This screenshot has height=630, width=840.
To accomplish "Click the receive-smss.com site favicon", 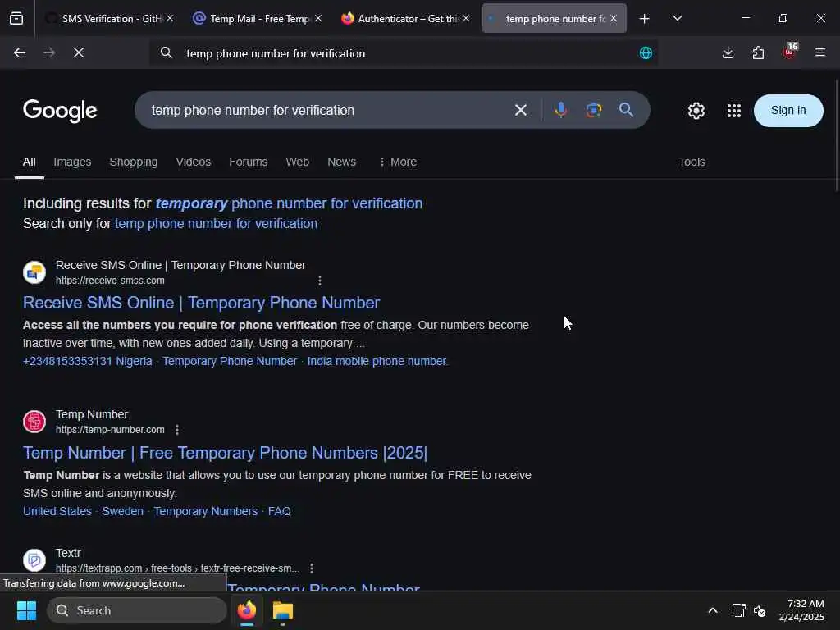I will [34, 272].
